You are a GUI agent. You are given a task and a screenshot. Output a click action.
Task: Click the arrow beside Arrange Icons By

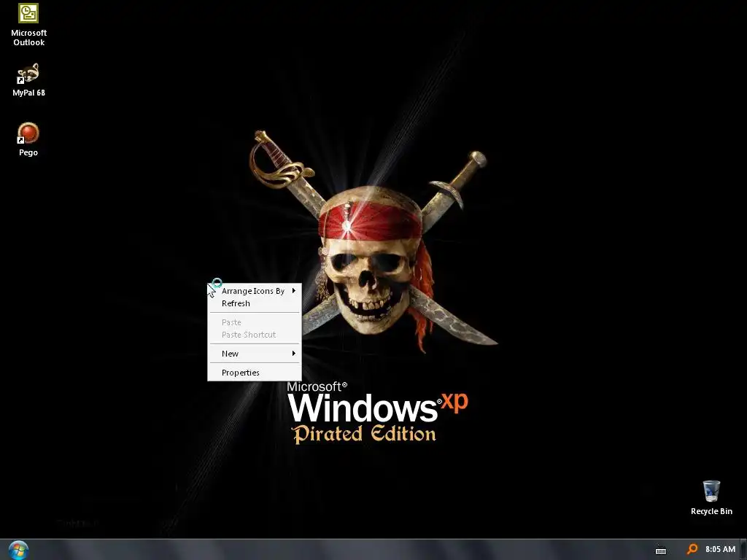pyautogui.click(x=293, y=290)
